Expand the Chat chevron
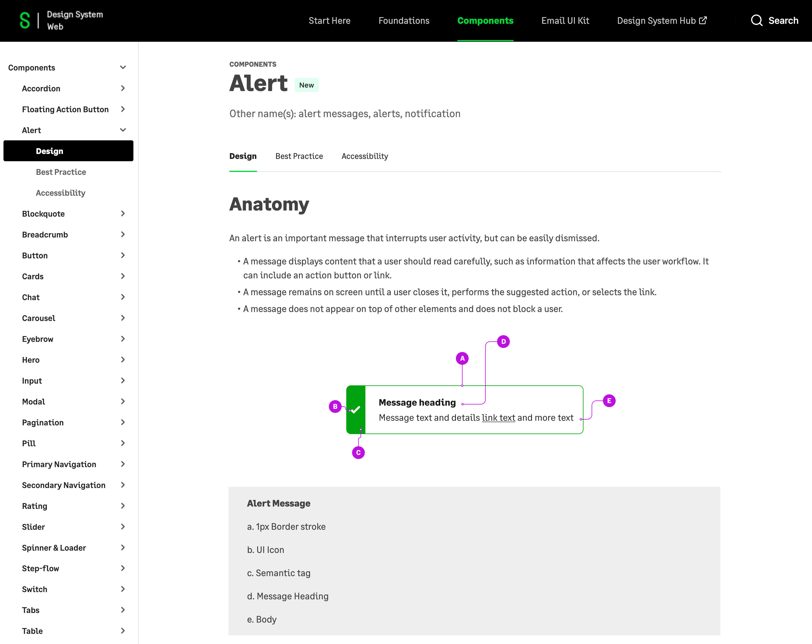 [123, 297]
